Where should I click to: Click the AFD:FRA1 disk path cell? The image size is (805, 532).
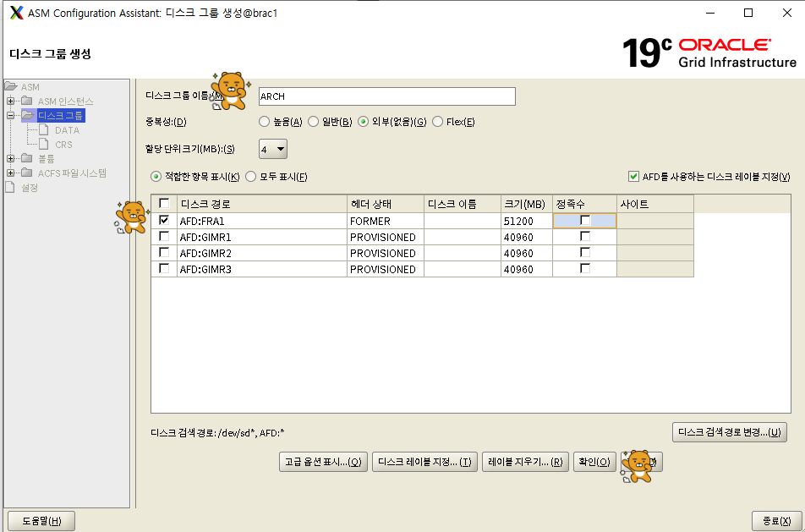tap(262, 221)
